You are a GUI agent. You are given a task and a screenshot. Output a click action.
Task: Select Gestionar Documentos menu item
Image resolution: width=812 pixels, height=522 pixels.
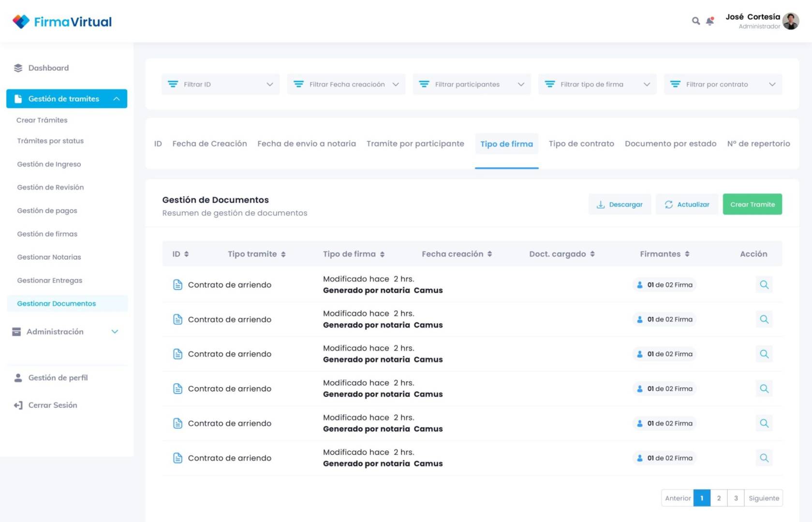(67, 304)
